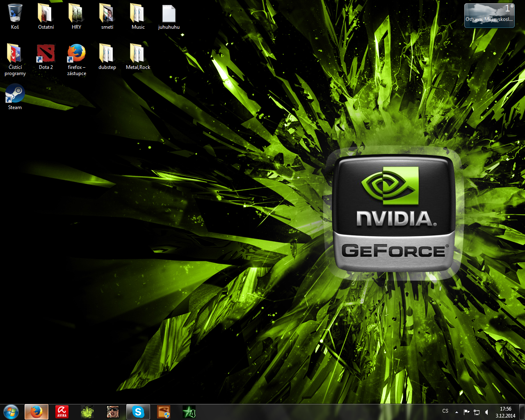This screenshot has width=525, height=420.
Task: Open volume speaker tray icon
Action: pos(486,412)
